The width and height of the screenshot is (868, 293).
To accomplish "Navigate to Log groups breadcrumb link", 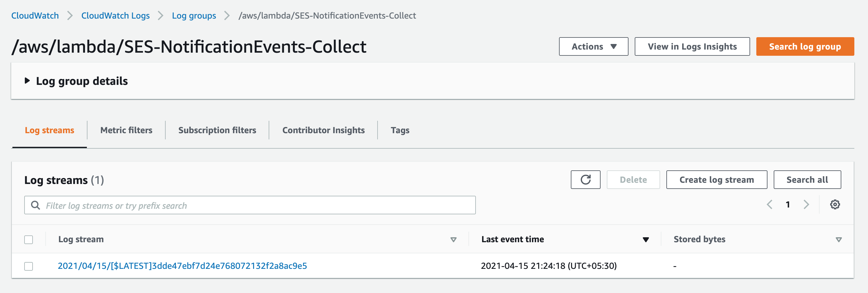I will pyautogui.click(x=194, y=15).
